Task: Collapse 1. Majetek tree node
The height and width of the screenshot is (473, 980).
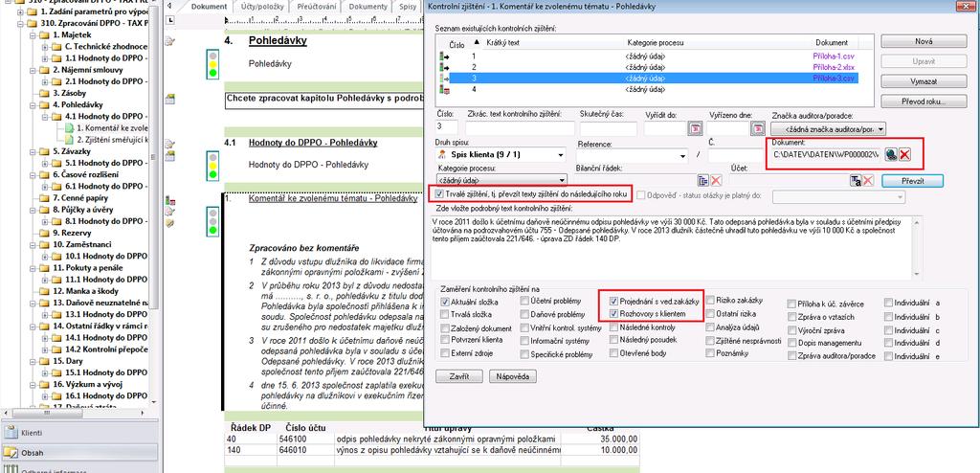Action: 33,35
